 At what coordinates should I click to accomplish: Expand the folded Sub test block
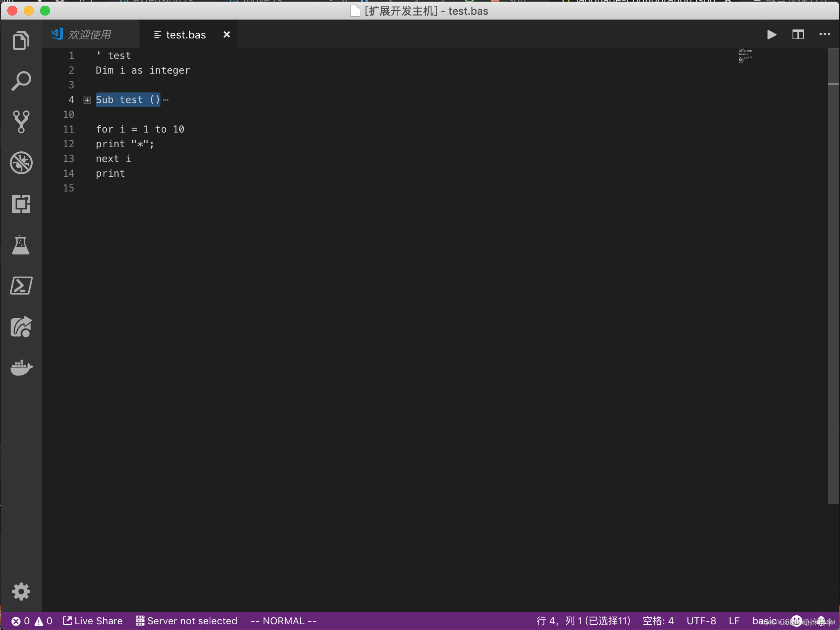click(87, 100)
